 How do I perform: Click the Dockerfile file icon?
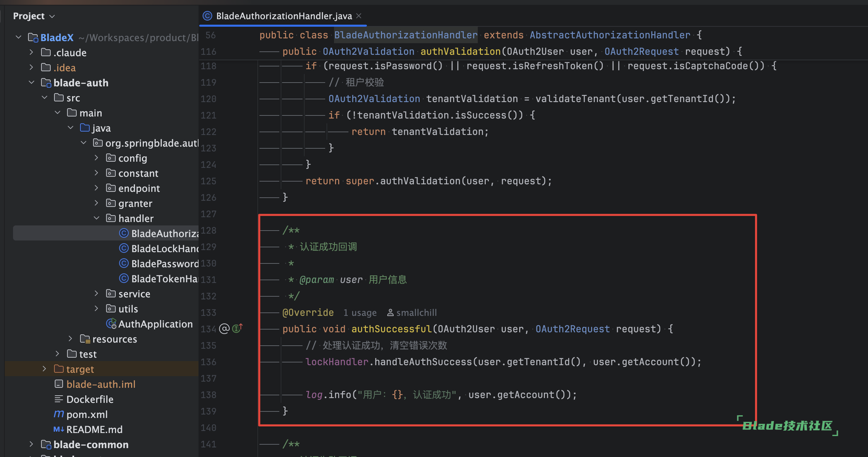pyautogui.click(x=59, y=399)
